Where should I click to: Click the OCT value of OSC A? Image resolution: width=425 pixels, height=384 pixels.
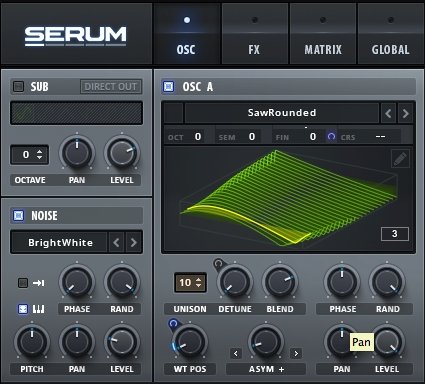pyautogui.click(x=198, y=137)
